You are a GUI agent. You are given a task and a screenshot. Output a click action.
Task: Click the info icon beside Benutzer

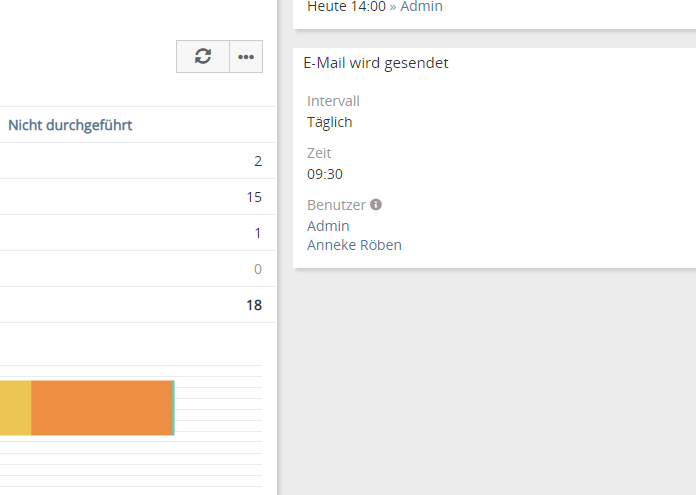pos(376,204)
